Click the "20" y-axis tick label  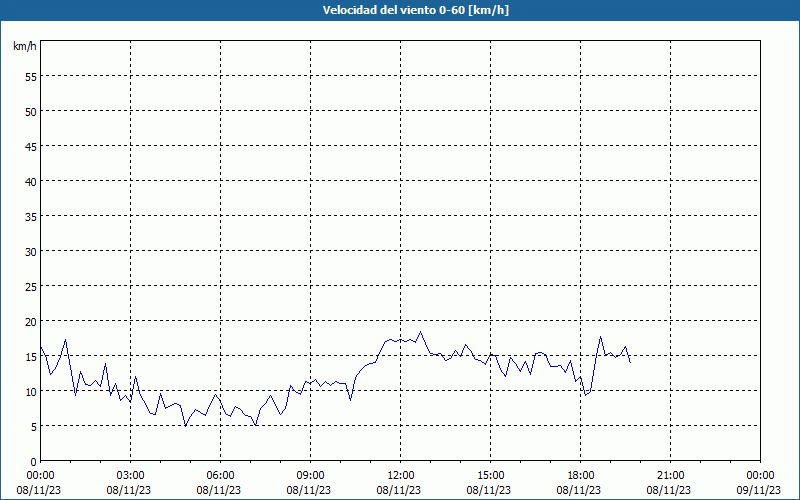(31, 321)
